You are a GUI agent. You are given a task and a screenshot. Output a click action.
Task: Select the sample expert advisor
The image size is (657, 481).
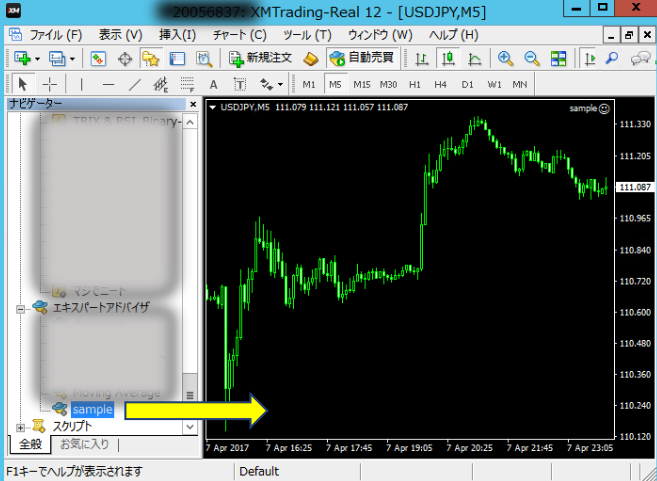(92, 409)
